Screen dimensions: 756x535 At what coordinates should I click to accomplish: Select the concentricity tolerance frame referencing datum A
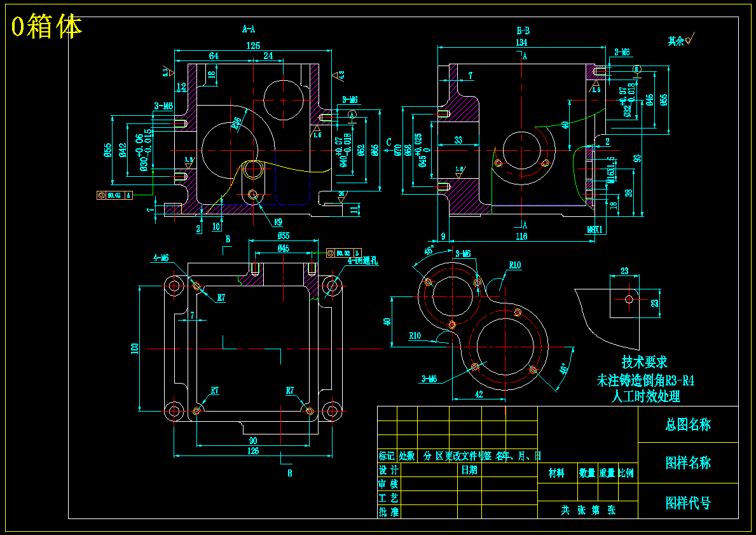114,195
